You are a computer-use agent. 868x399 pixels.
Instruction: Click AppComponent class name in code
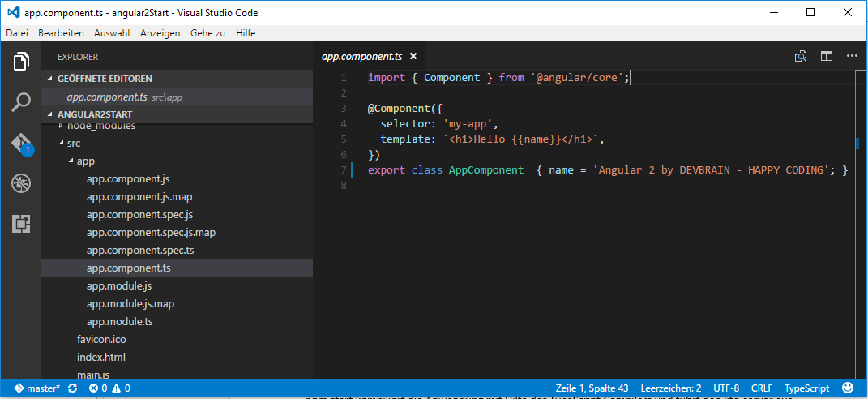coord(486,170)
